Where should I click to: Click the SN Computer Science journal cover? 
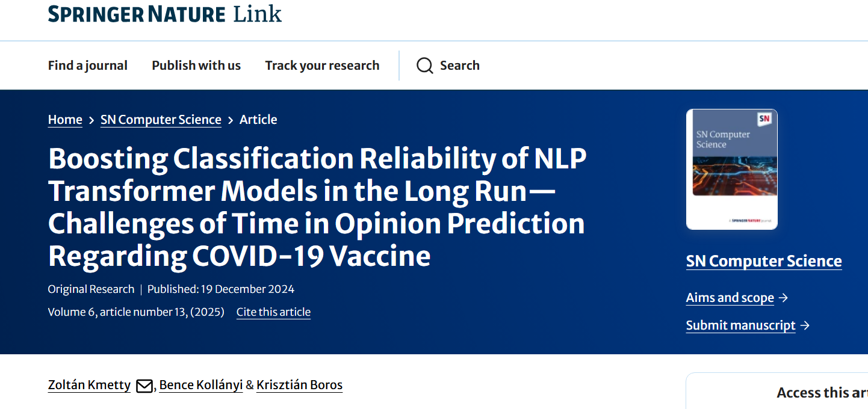pyautogui.click(x=732, y=170)
